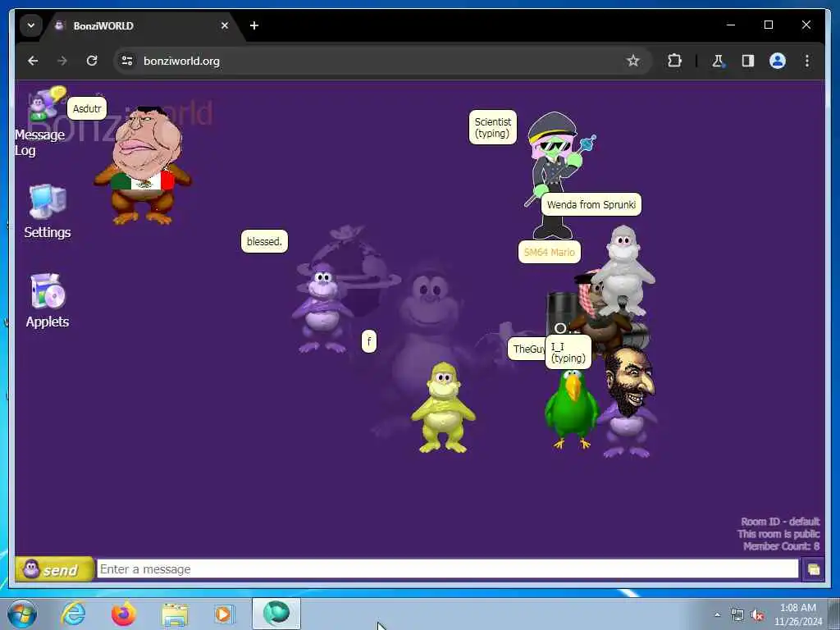
Task: Expand the tab search dropdown
Action: (x=31, y=25)
